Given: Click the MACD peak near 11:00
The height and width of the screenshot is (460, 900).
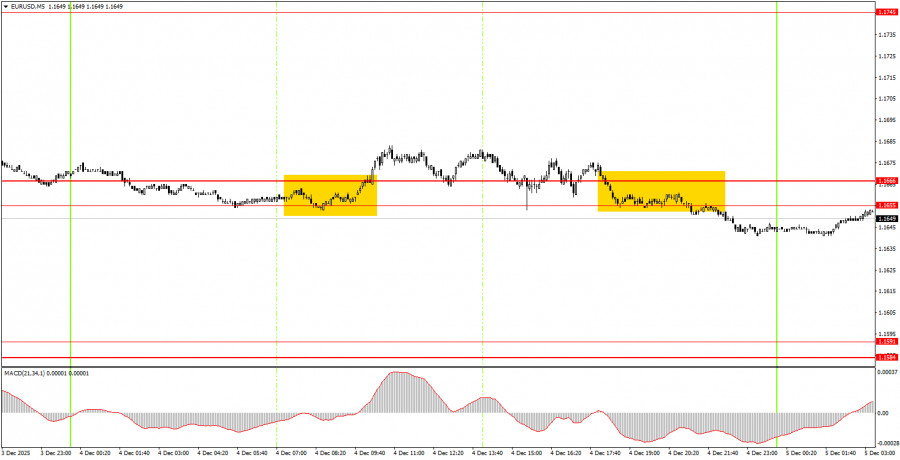Looking at the screenshot, I should click(398, 372).
